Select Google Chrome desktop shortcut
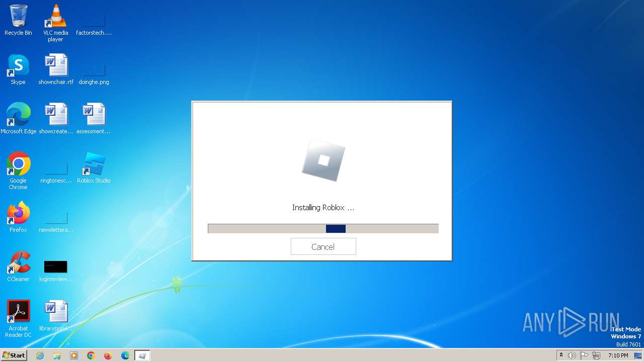Image resolution: width=644 pixels, height=362 pixels. [18, 171]
